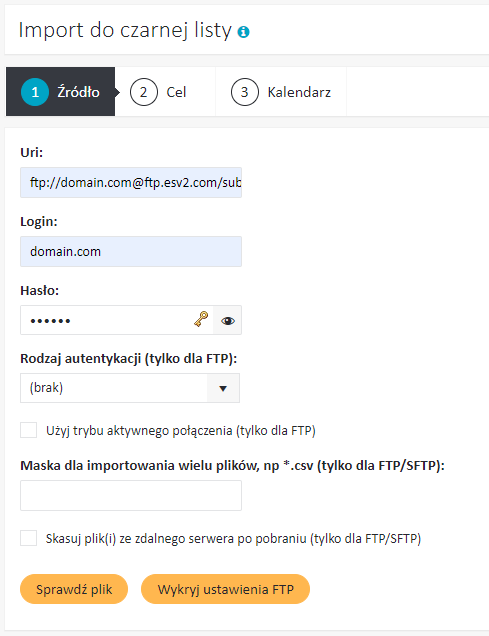Check delete files from remote server option
The width and height of the screenshot is (489, 636).
pos(29,538)
